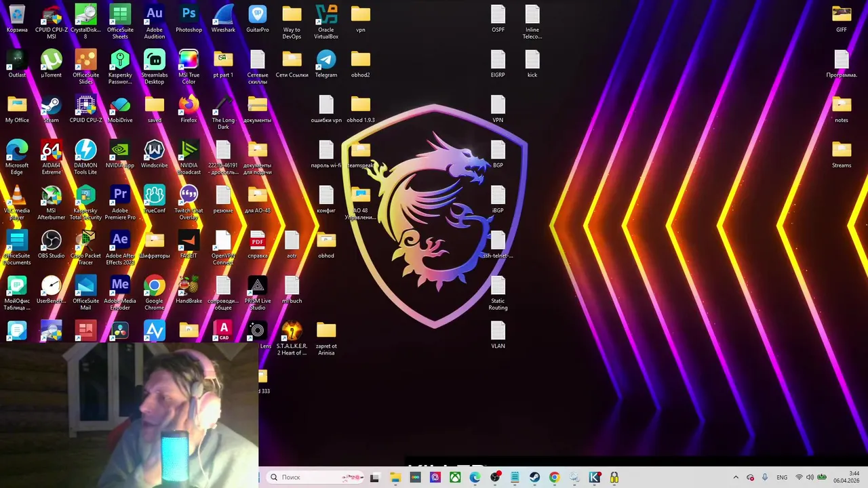Open Steam desktop shortcut
868x488 pixels.
click(x=52, y=110)
